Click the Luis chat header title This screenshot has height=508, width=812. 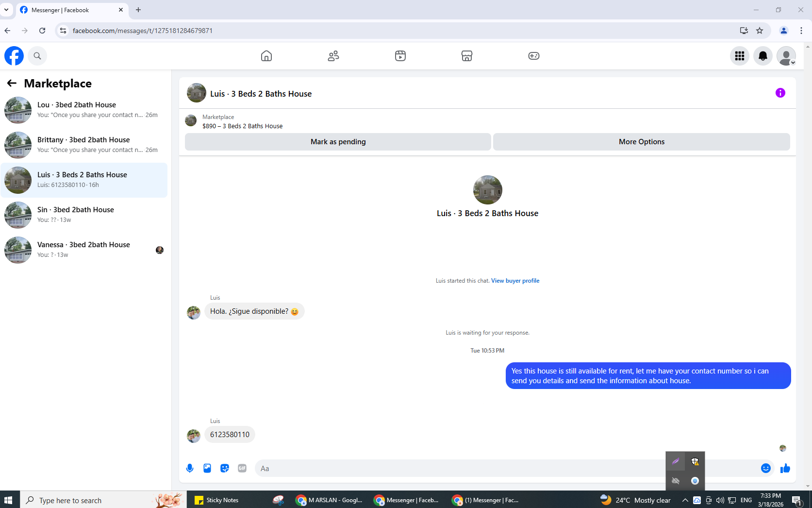(x=261, y=94)
